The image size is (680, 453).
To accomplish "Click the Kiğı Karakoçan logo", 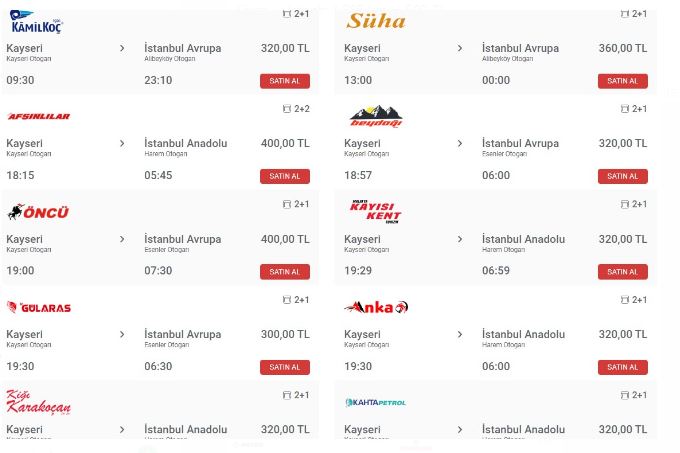I will (x=38, y=401).
